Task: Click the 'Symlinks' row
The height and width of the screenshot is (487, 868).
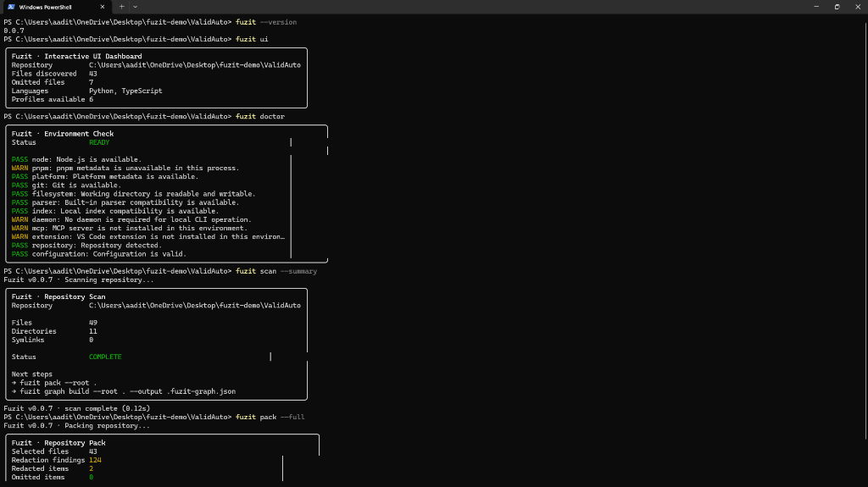Action: tap(53, 340)
